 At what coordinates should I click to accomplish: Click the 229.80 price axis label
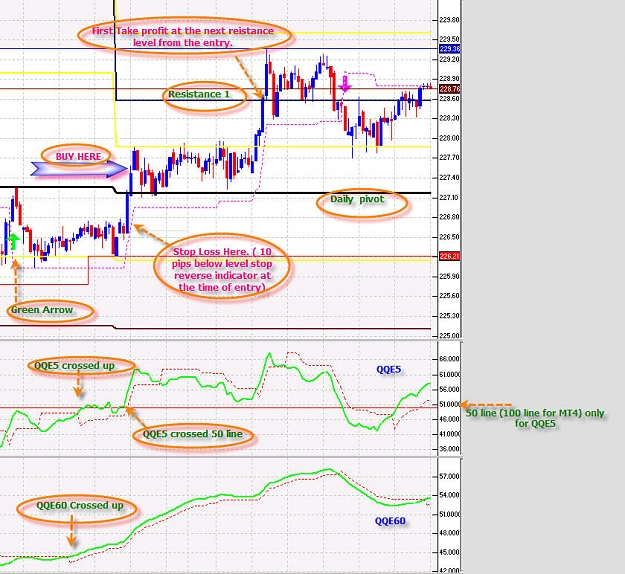pos(449,20)
